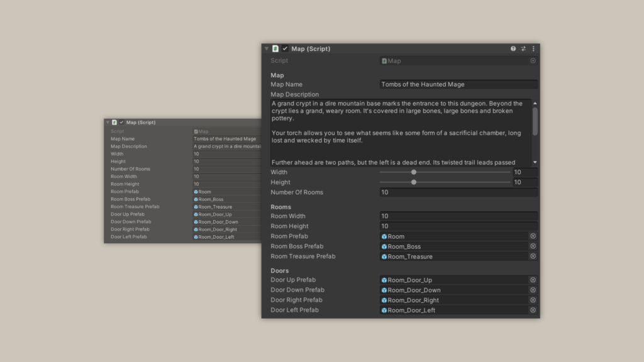This screenshot has width=644, height=362.
Task: Click the Map Description scrollbar up arrow
Action: (535, 103)
